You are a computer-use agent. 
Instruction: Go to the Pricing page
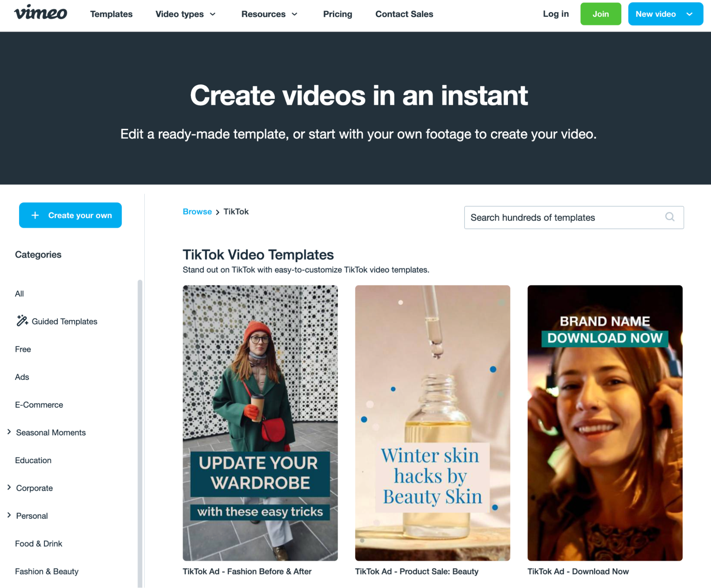[x=337, y=14]
